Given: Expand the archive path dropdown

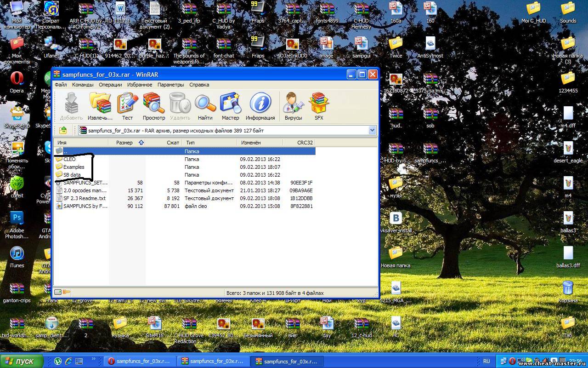Looking at the screenshot, I should (372, 130).
